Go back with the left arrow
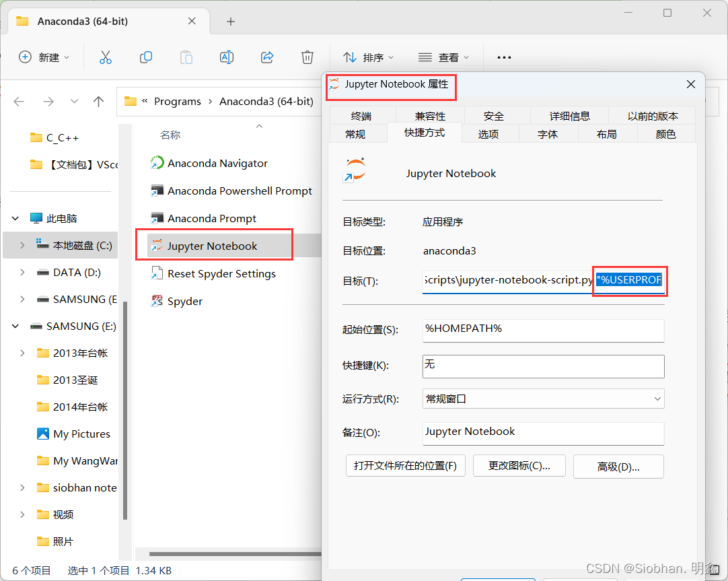The height and width of the screenshot is (581, 728). tap(19, 101)
